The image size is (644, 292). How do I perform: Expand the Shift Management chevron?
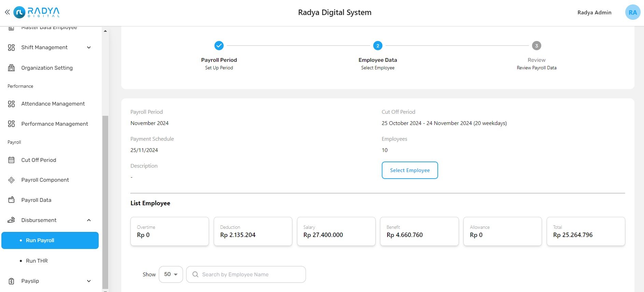(89, 47)
